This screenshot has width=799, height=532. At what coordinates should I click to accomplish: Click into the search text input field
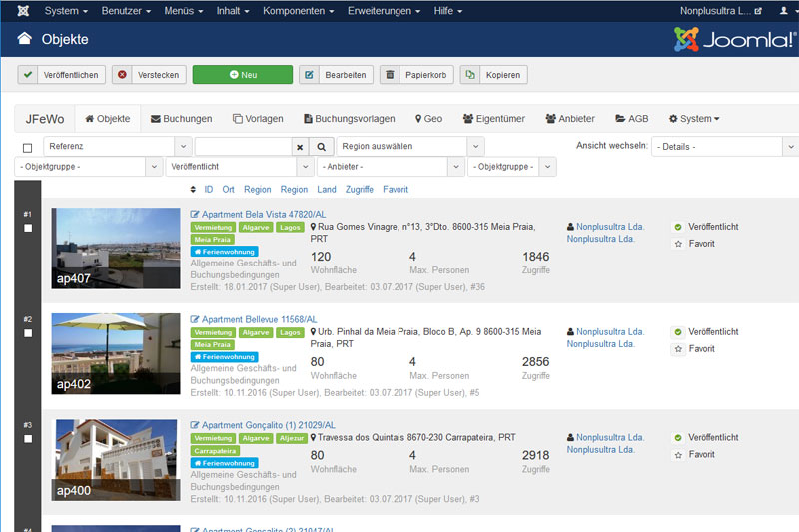pos(243,147)
